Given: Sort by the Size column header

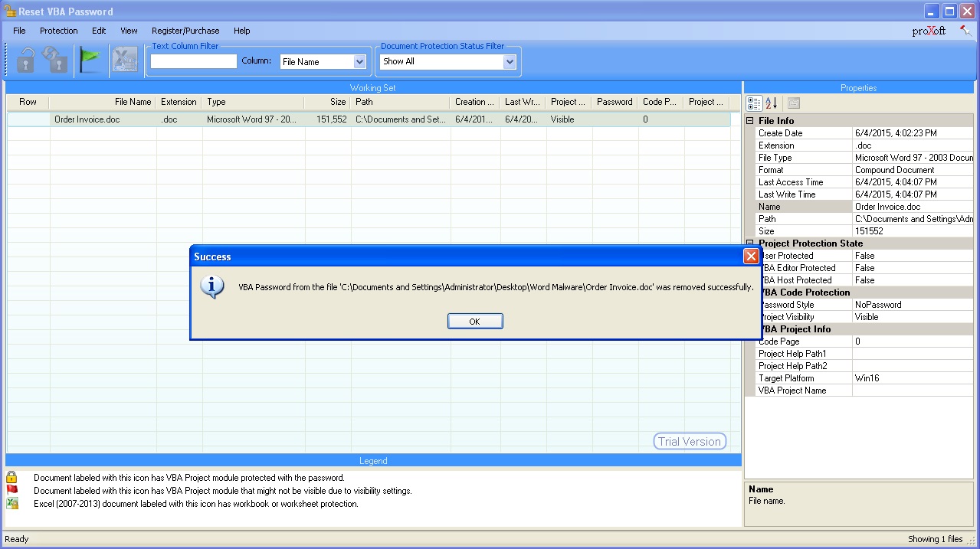Looking at the screenshot, I should [327, 102].
